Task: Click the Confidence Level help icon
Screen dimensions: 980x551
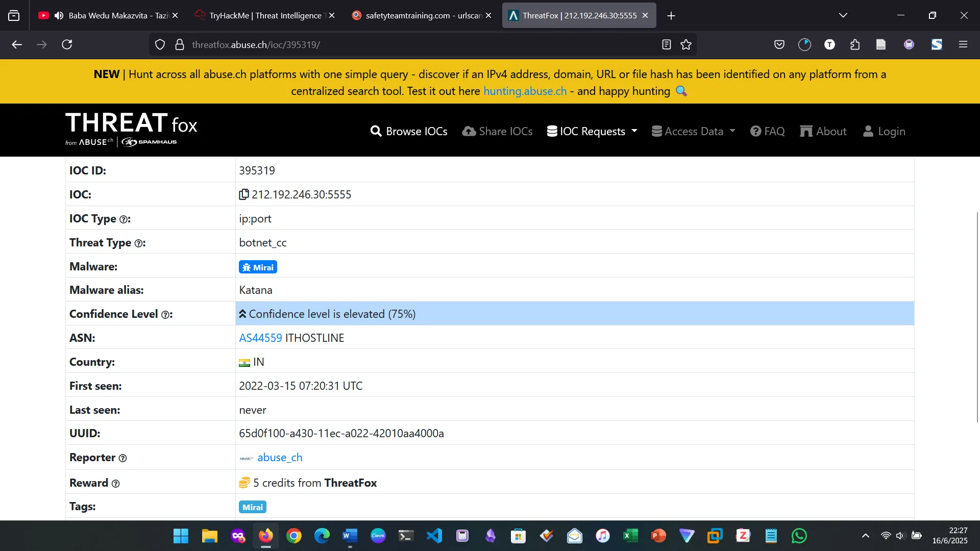Action: point(165,315)
